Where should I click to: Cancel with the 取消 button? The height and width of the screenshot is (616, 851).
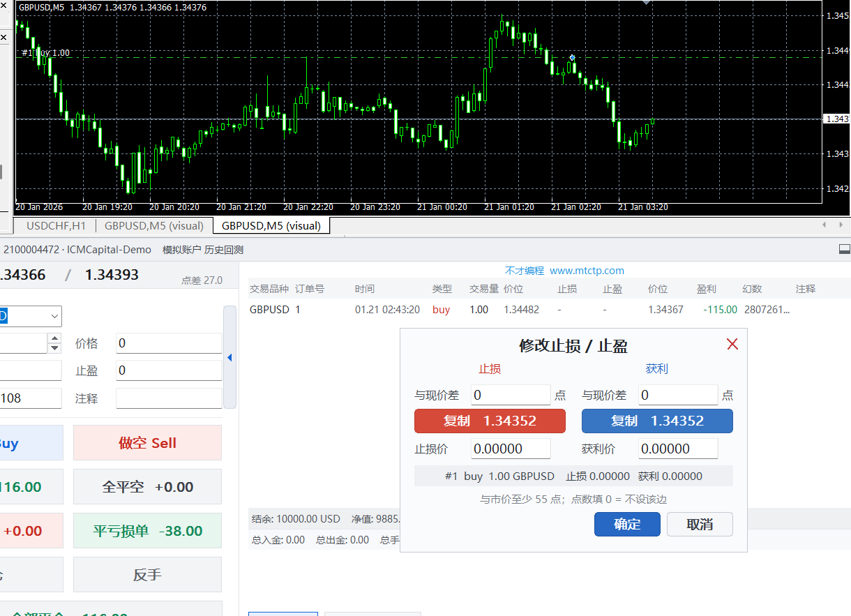[700, 524]
